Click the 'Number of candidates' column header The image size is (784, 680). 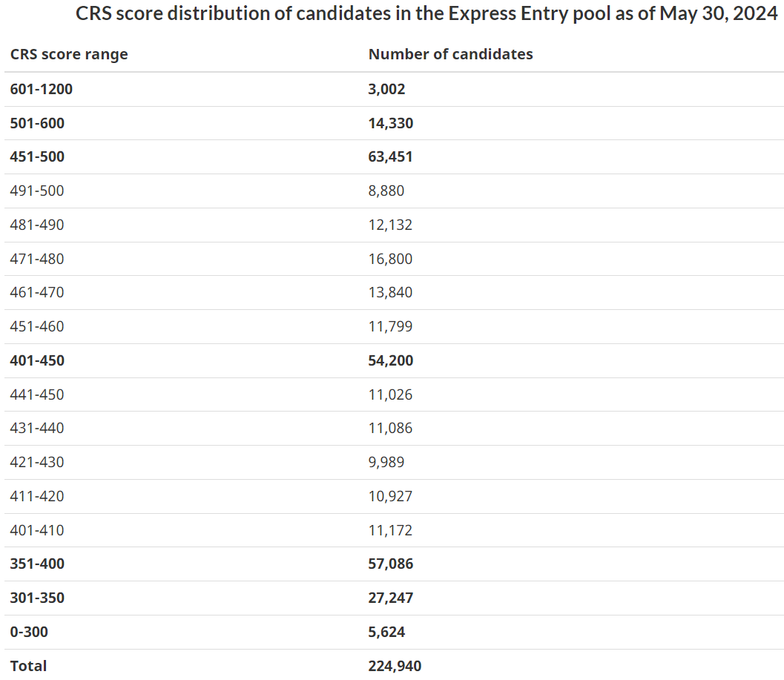[x=450, y=54]
